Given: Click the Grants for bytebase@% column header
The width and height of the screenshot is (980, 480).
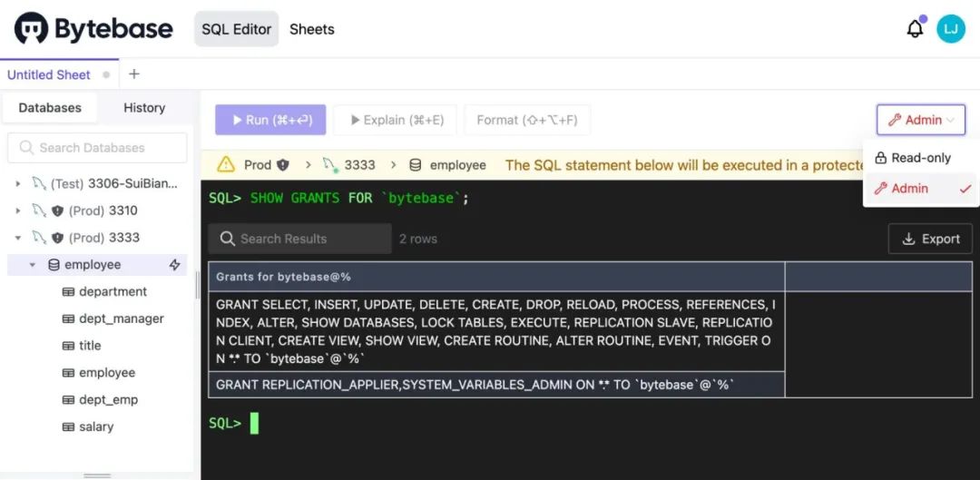Looking at the screenshot, I should pos(496,277).
